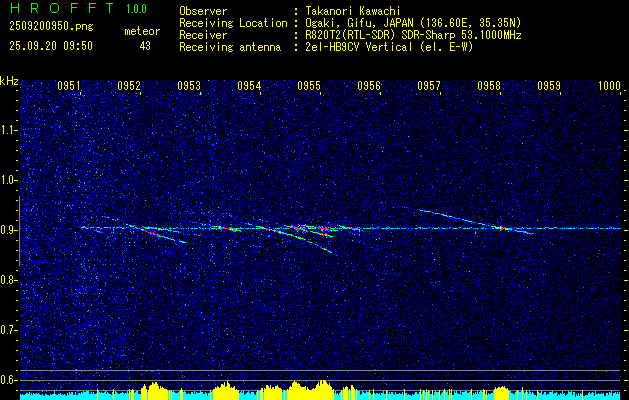This screenshot has height=400, width=629.
Task: Select the R820T2(RTL-SDR) SDR-Sharp 53.1000MHz text
Action: tap(413, 35)
